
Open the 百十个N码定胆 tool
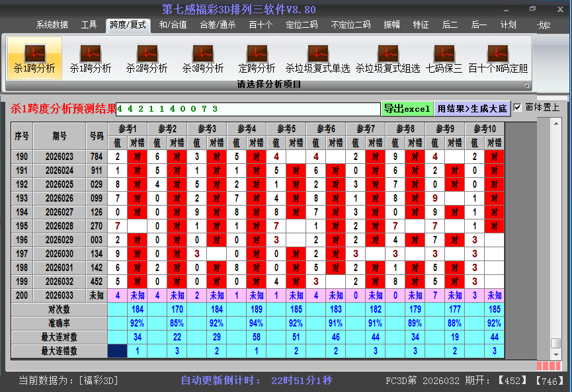497,58
